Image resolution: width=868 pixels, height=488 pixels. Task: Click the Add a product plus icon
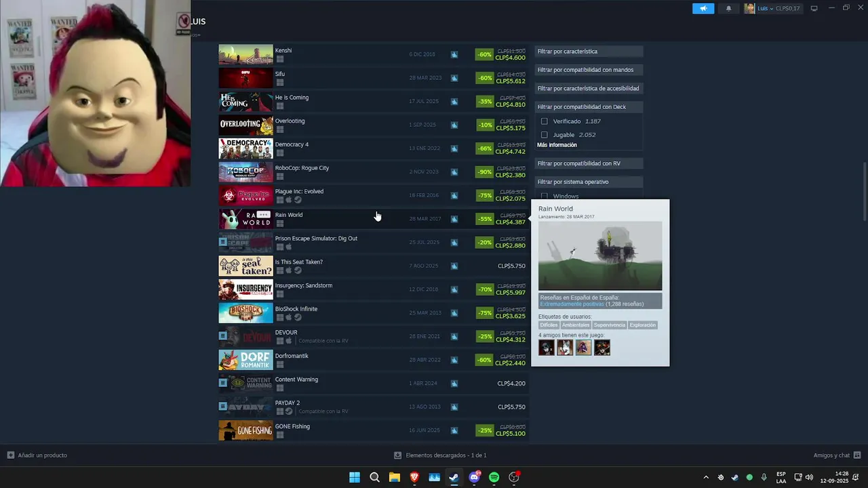(x=10, y=455)
